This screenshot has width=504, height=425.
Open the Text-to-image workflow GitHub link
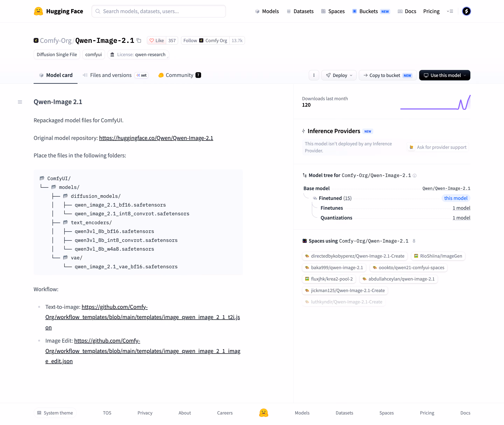pyautogui.click(x=143, y=317)
